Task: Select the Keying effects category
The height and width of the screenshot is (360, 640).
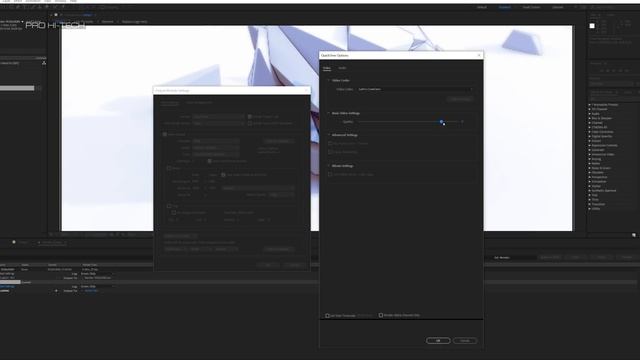Action: click(596, 159)
